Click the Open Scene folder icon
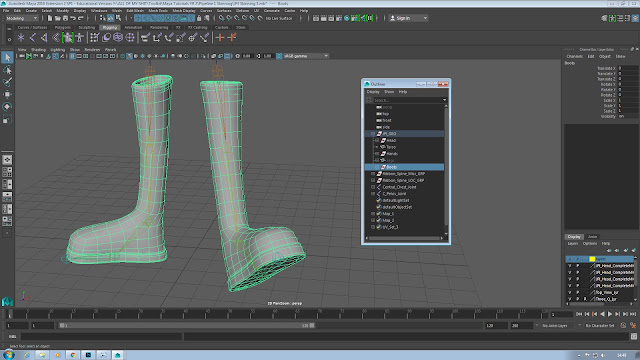This screenshot has width=640, height=360. click(58, 18)
